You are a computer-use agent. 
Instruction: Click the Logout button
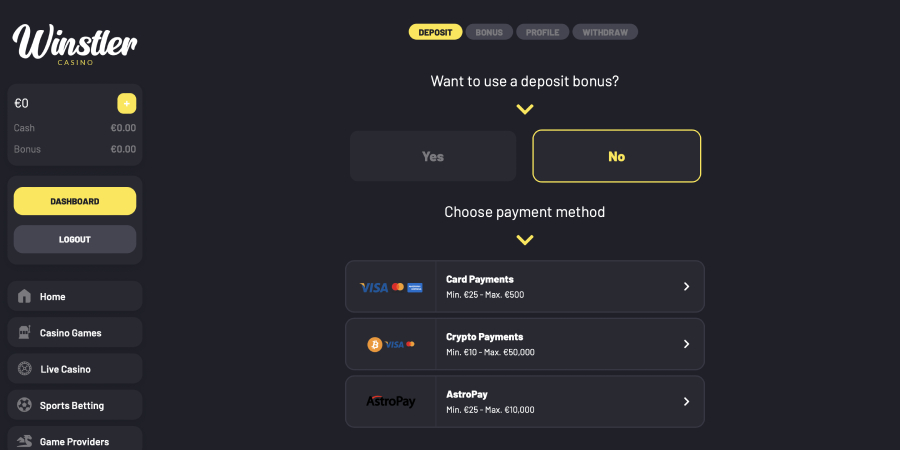pyautogui.click(x=75, y=239)
